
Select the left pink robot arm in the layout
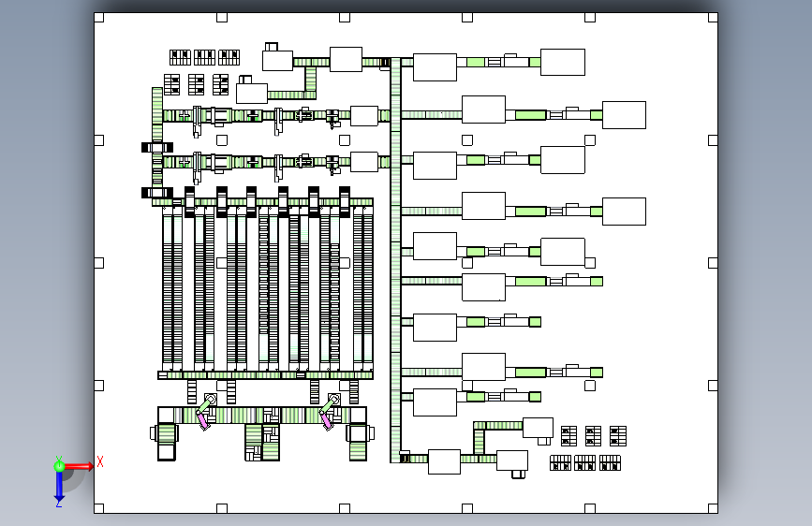[x=202, y=418]
